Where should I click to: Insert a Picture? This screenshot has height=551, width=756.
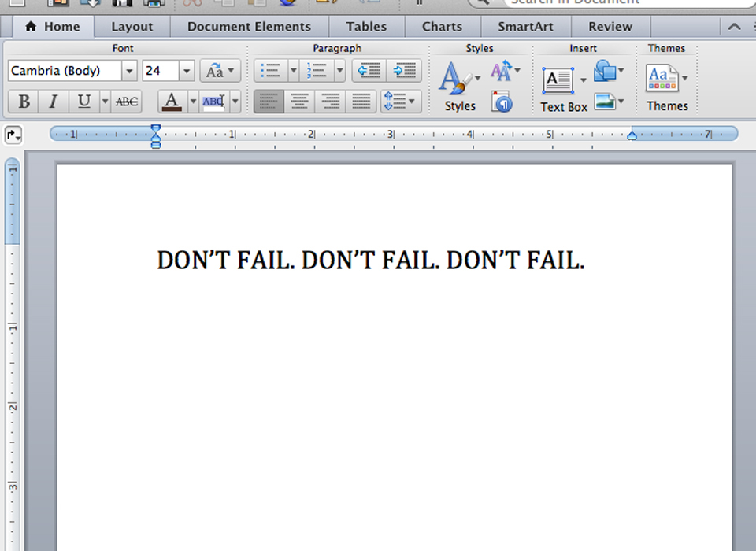(609, 102)
